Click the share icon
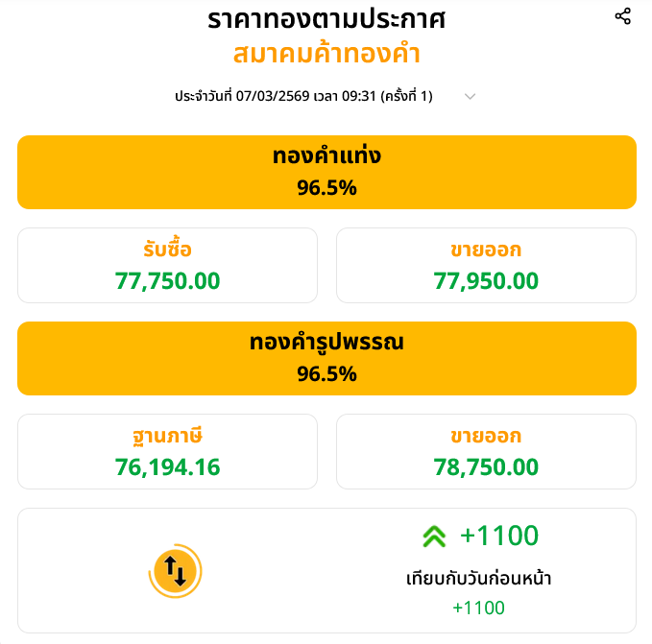The height and width of the screenshot is (644, 652). click(x=623, y=16)
